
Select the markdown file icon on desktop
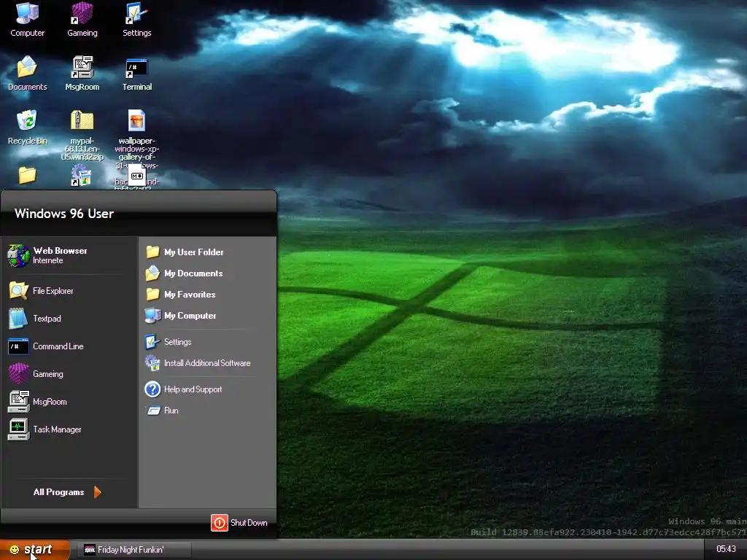pyautogui.click(x=136, y=176)
